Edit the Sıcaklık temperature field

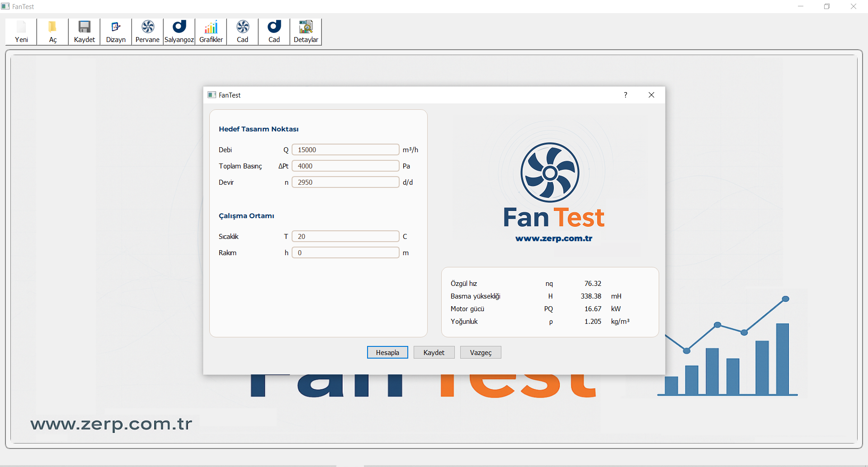(x=345, y=236)
